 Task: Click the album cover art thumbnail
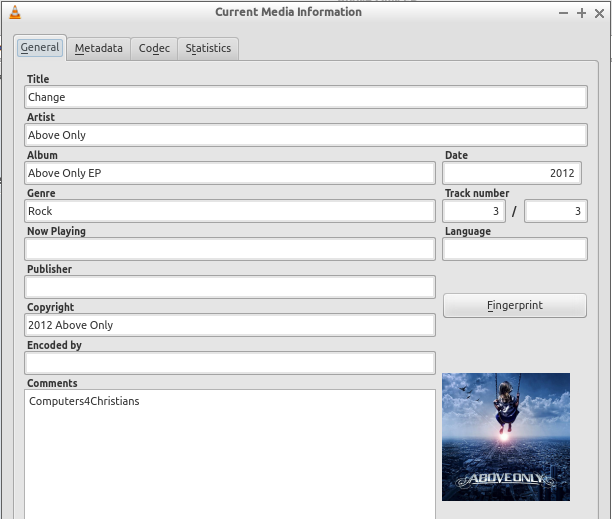(506, 437)
